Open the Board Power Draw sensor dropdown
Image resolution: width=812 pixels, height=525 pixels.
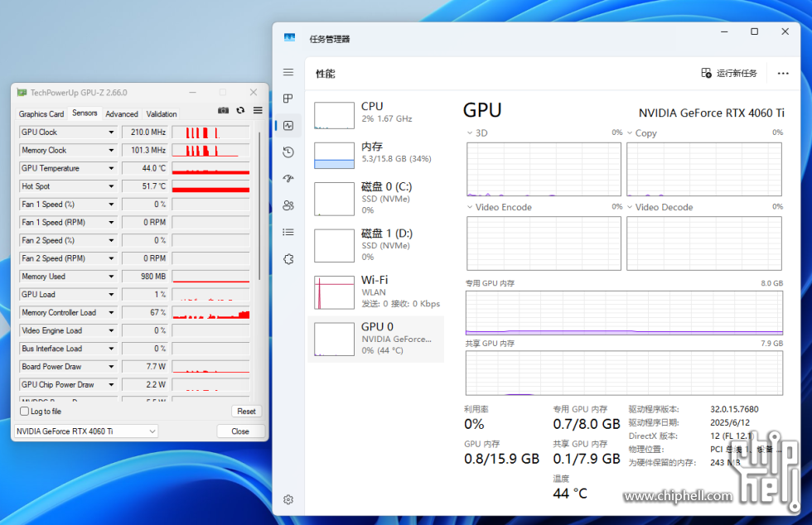click(111, 367)
